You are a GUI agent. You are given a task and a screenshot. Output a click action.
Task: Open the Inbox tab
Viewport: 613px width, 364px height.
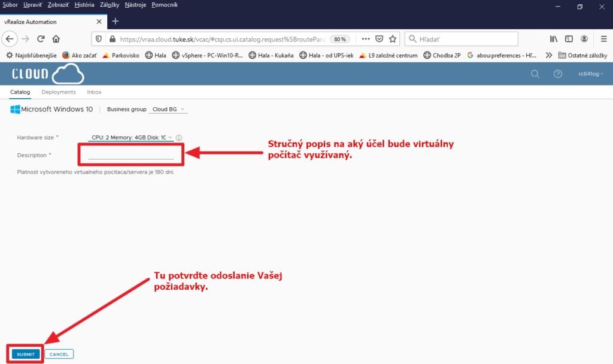click(x=94, y=92)
